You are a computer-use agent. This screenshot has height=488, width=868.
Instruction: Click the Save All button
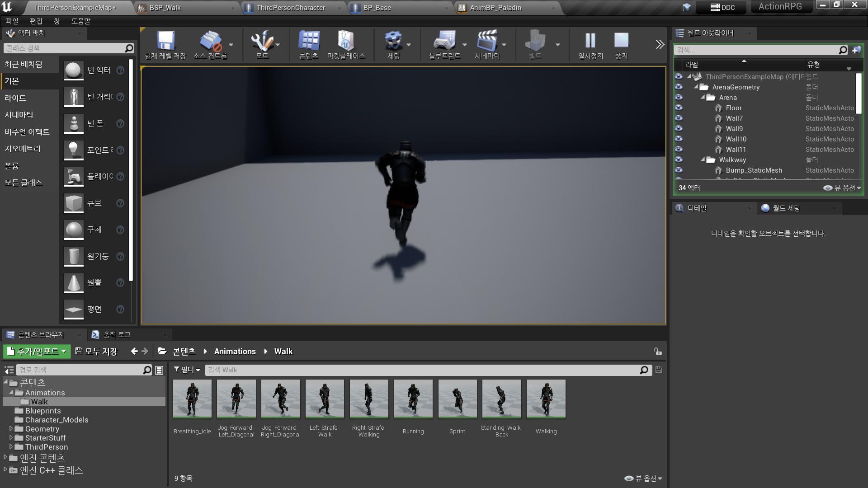coord(96,352)
